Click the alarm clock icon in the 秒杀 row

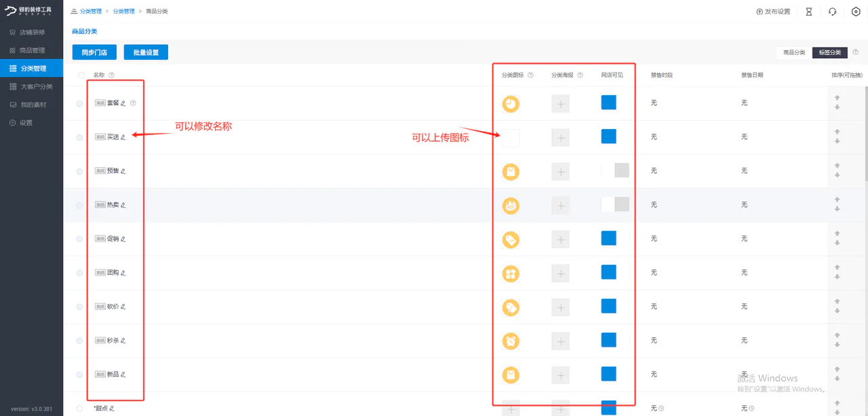(x=511, y=341)
